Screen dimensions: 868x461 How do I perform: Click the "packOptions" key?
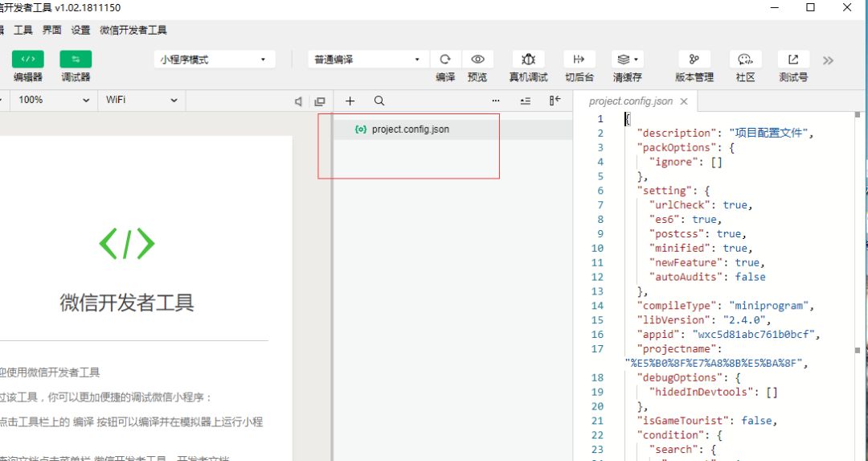pos(677,147)
